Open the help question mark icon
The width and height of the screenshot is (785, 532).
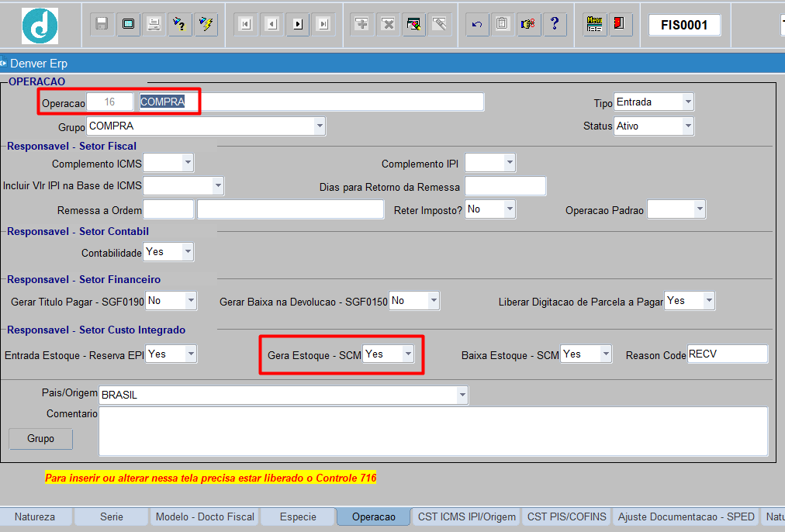[555, 24]
